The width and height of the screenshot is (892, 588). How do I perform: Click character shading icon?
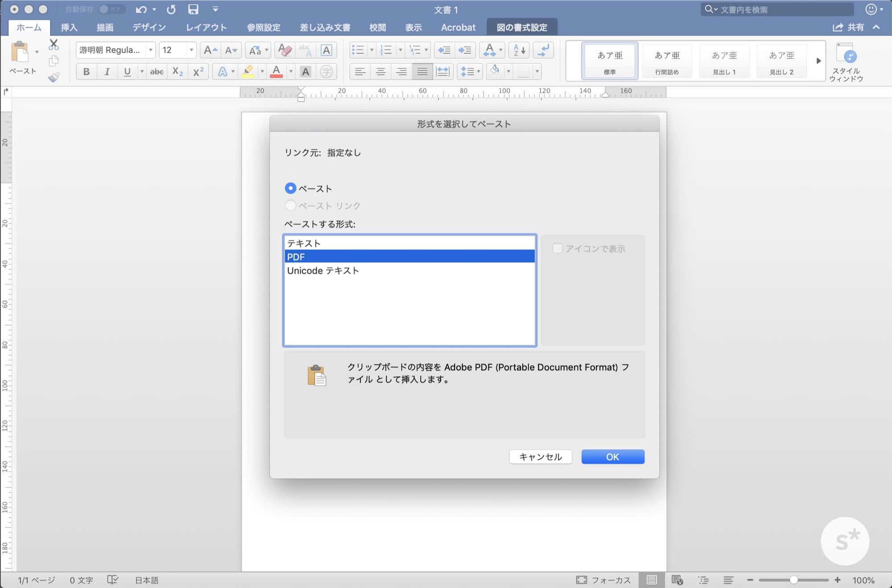[306, 71]
